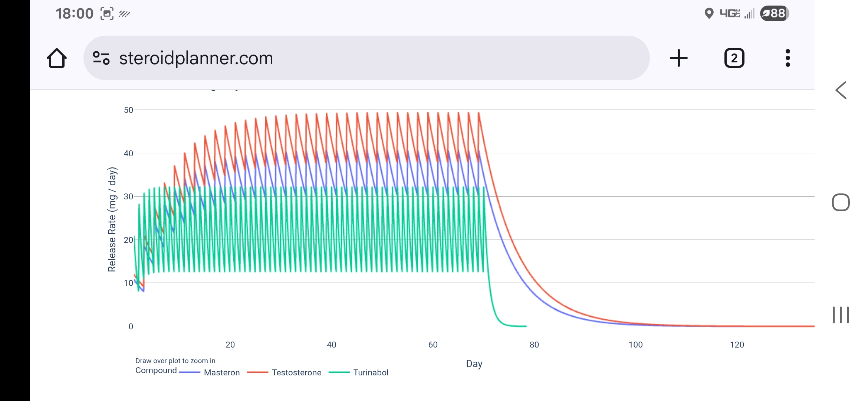The height and width of the screenshot is (401, 868).
Task: Toggle Turinabol series in chart legend
Action: coord(371,372)
